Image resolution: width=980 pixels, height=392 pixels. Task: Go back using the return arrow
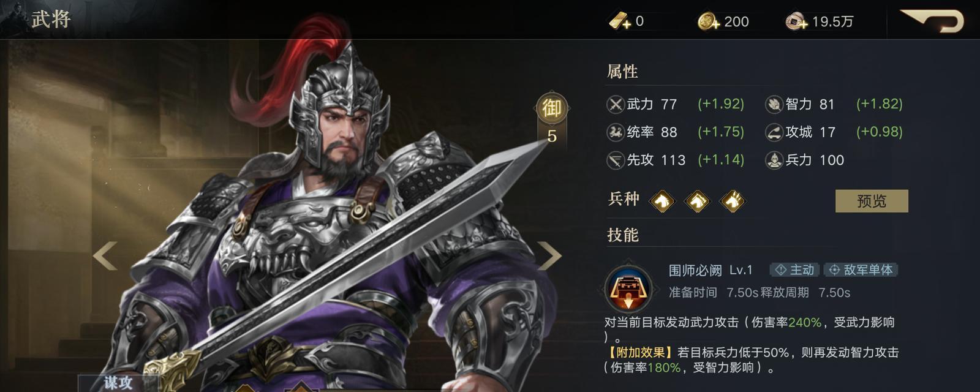pyautogui.click(x=932, y=21)
